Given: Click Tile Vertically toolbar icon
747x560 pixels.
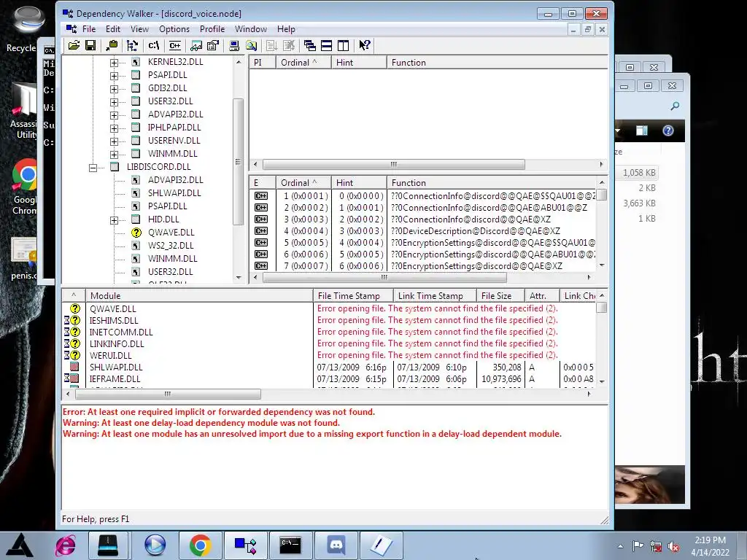Looking at the screenshot, I should tap(343, 45).
